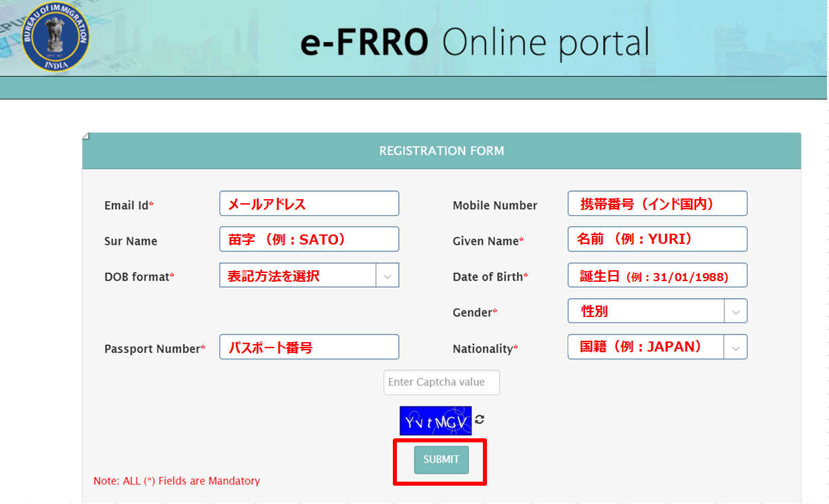829x504 pixels.
Task: Open the DOB format dropdown
Action: (x=389, y=275)
